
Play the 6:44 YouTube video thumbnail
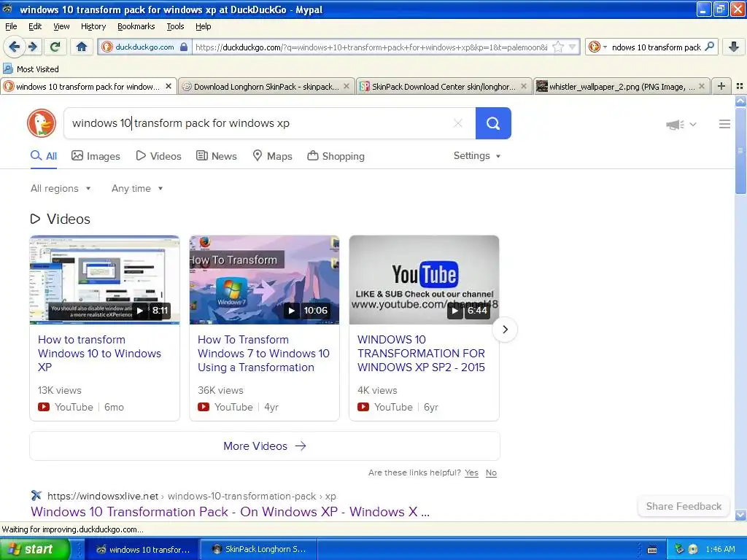(x=424, y=280)
